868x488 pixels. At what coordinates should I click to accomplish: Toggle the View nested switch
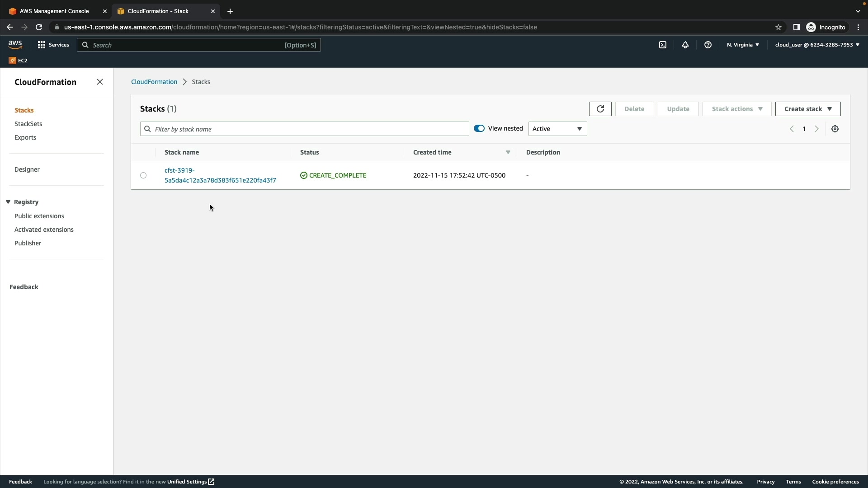[479, 128]
